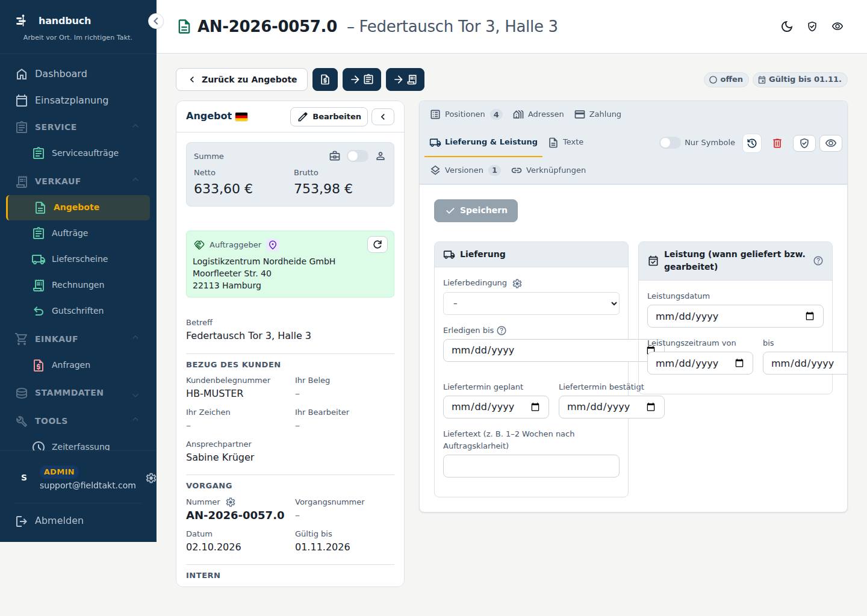Go to the Texte tab
This screenshot has height=616, width=867.
[567, 142]
